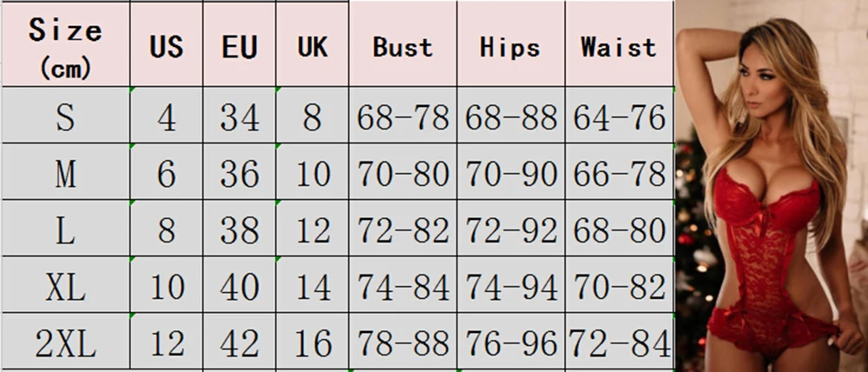Select the UK column header
Image resolution: width=868 pixels, height=372 pixels.
click(x=312, y=44)
